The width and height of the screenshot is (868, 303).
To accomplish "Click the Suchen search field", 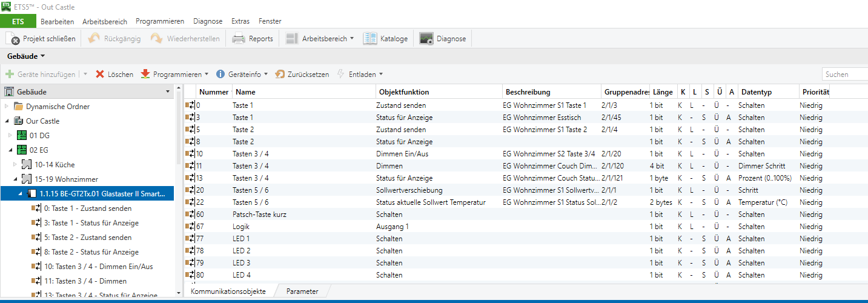I will pyautogui.click(x=845, y=75).
